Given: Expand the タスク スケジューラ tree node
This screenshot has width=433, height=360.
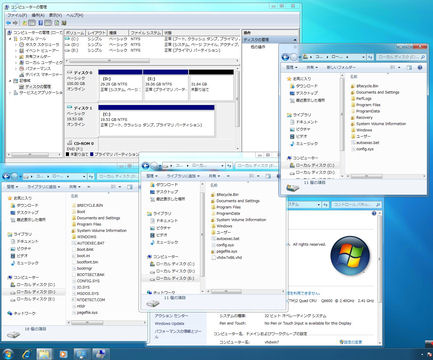Looking at the screenshot, I should coord(16,45).
